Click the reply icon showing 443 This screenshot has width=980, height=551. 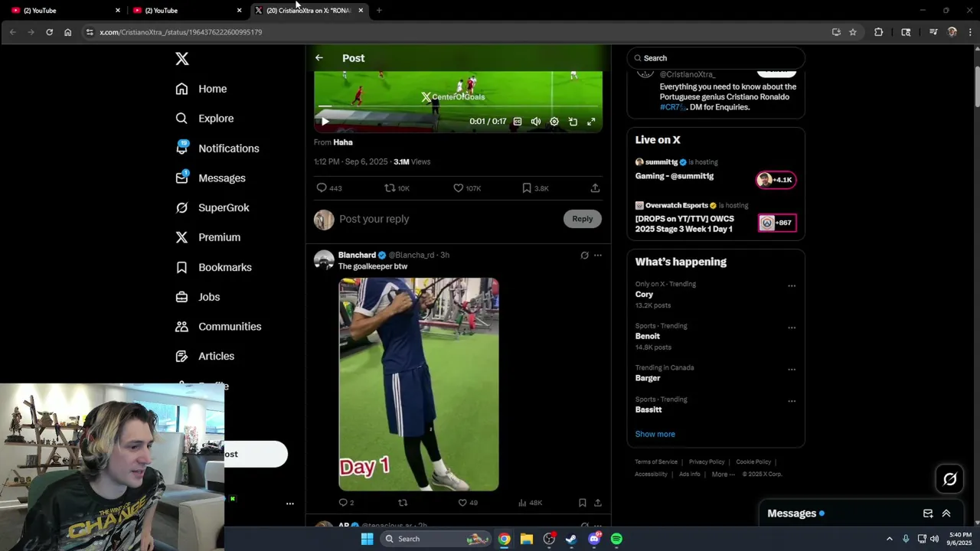pos(329,188)
